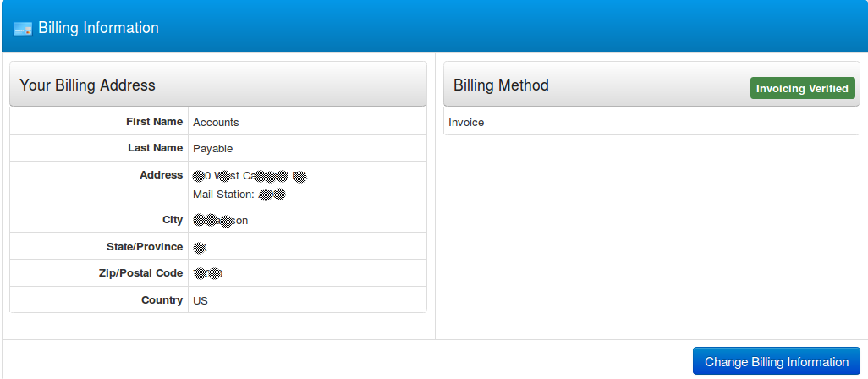Click the Country field label
Screen dimensions: 868x379
tap(162, 300)
